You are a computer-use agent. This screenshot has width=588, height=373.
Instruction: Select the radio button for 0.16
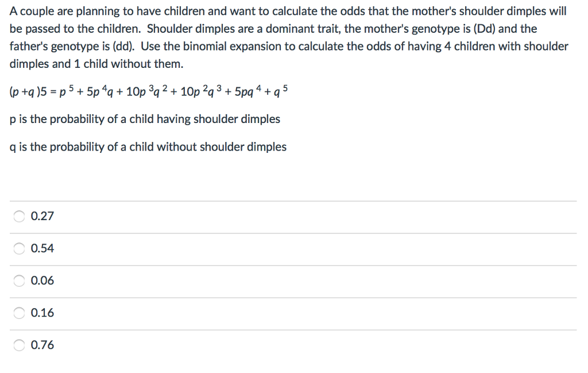pyautogui.click(x=18, y=313)
